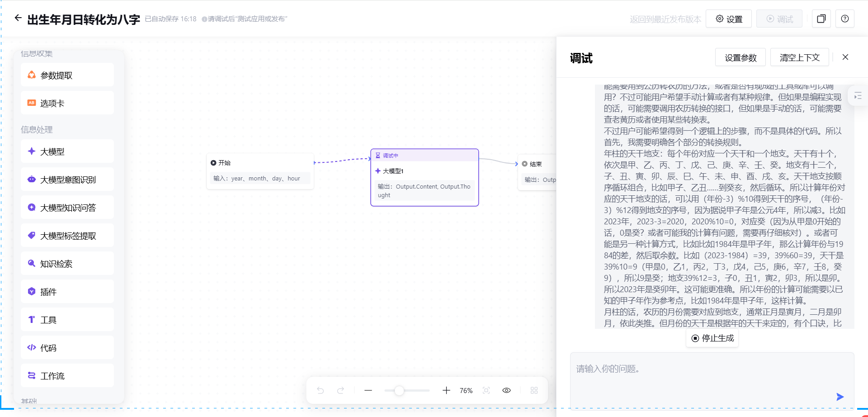Select the 工作流 workflow component
Viewport: 868px width, 417px height.
67,376
